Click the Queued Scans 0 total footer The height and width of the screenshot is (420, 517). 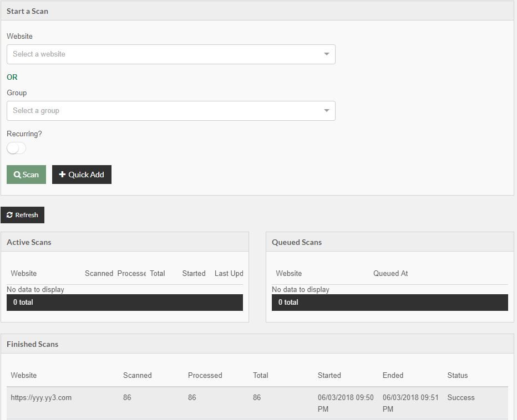390,303
